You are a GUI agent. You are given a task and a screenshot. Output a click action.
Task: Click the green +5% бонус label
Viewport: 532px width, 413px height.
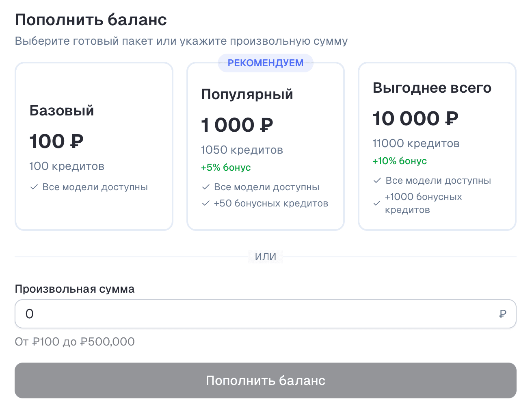226,167
